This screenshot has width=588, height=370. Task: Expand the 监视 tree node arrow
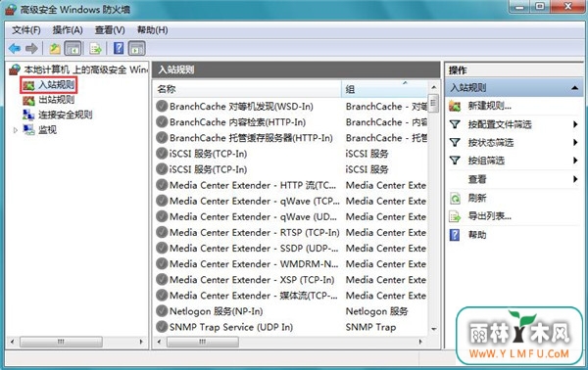(x=16, y=130)
